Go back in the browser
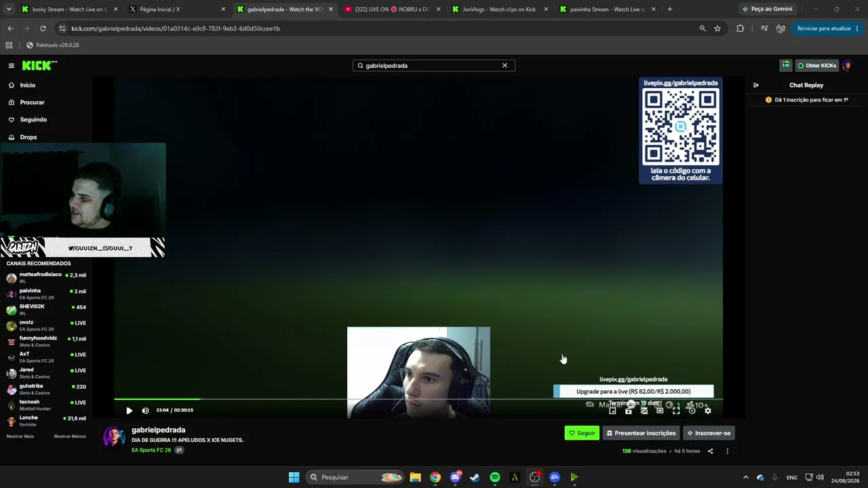Screen dimensions: 868x488 coord(10,28)
